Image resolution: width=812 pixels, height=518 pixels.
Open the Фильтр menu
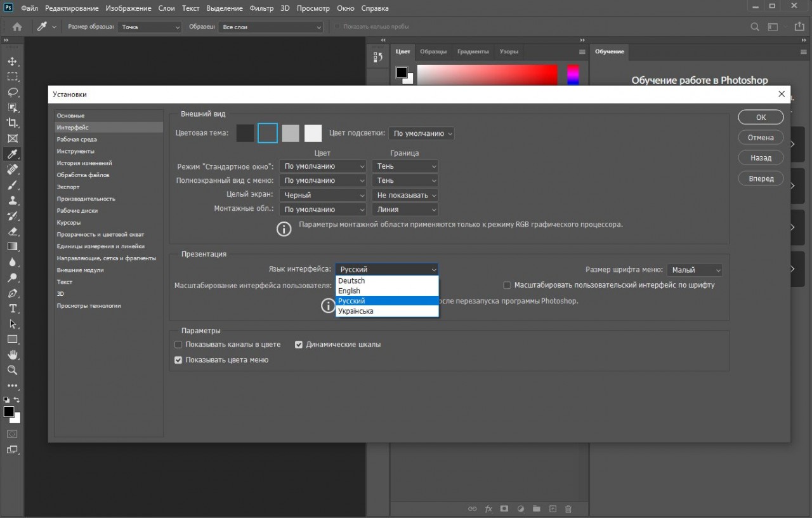coord(262,8)
